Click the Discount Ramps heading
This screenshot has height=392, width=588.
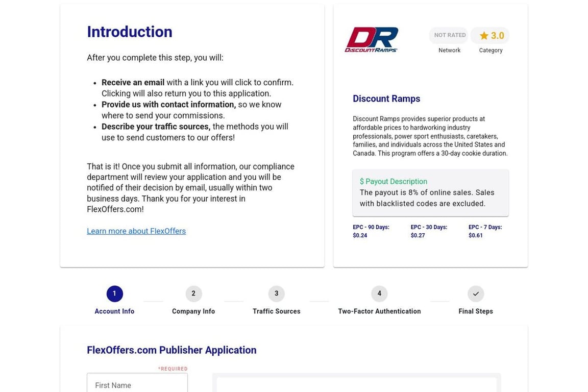[386, 99]
